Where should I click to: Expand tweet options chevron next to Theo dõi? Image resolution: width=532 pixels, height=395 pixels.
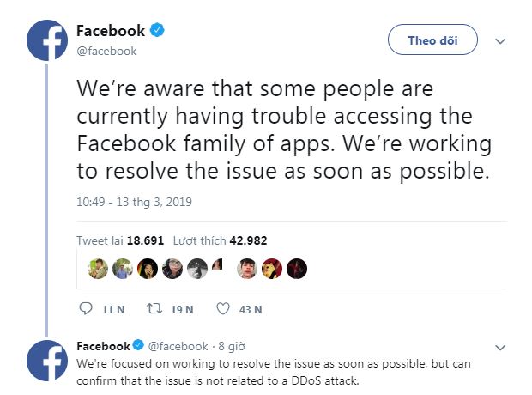(500, 41)
